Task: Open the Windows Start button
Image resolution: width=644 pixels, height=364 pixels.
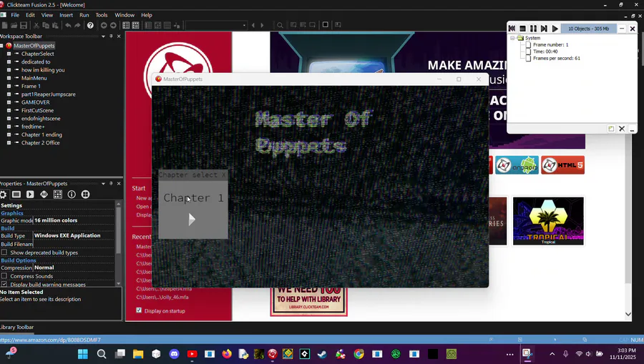Action: 83,354
